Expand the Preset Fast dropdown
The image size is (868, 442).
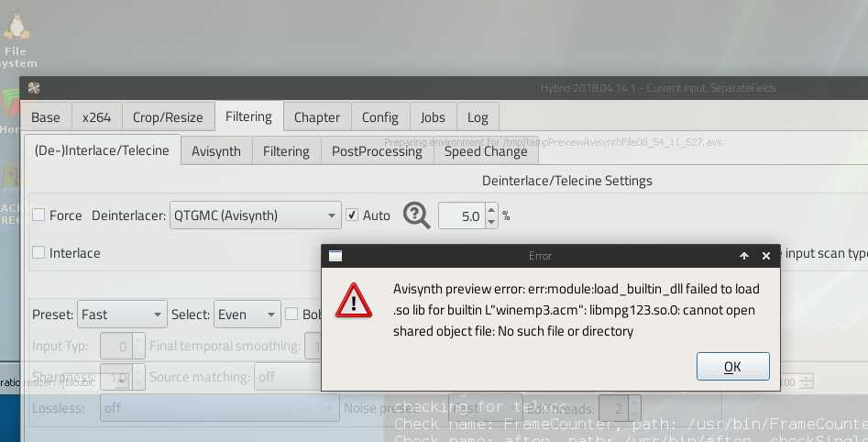pyautogui.click(x=122, y=315)
